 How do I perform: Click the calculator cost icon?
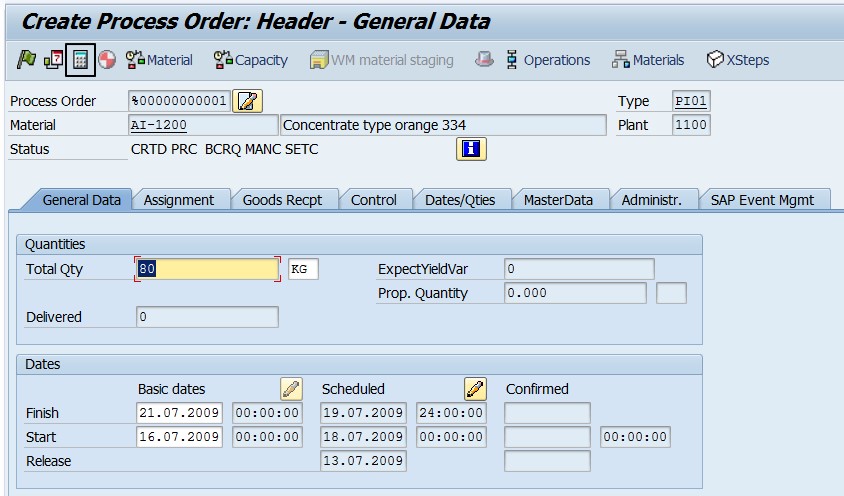(80, 60)
